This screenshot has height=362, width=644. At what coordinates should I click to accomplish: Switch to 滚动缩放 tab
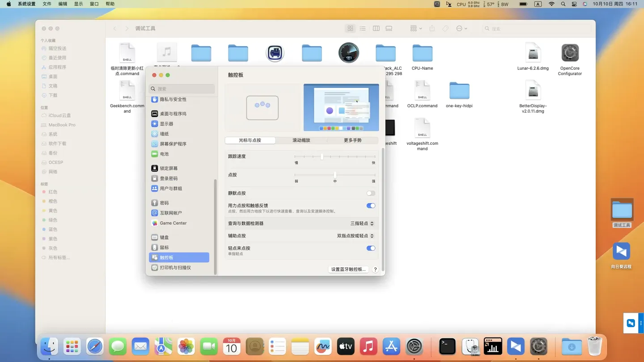pyautogui.click(x=301, y=140)
